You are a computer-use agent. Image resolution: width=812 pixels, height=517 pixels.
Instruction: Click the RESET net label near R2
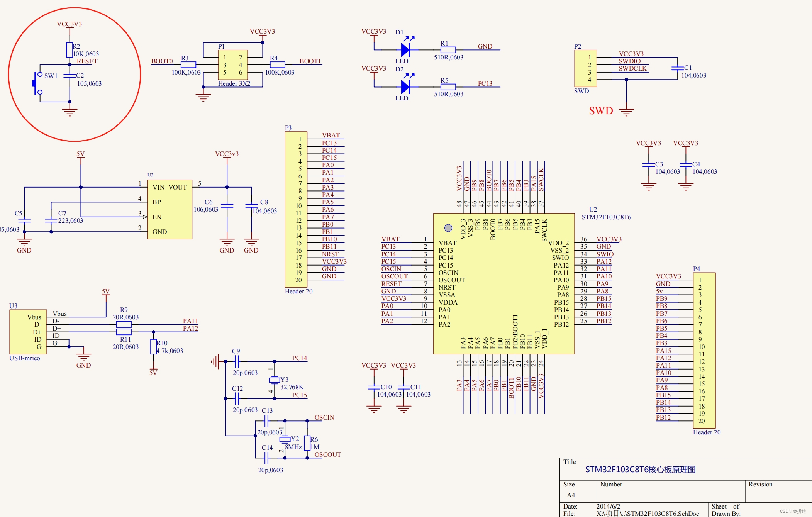click(87, 61)
